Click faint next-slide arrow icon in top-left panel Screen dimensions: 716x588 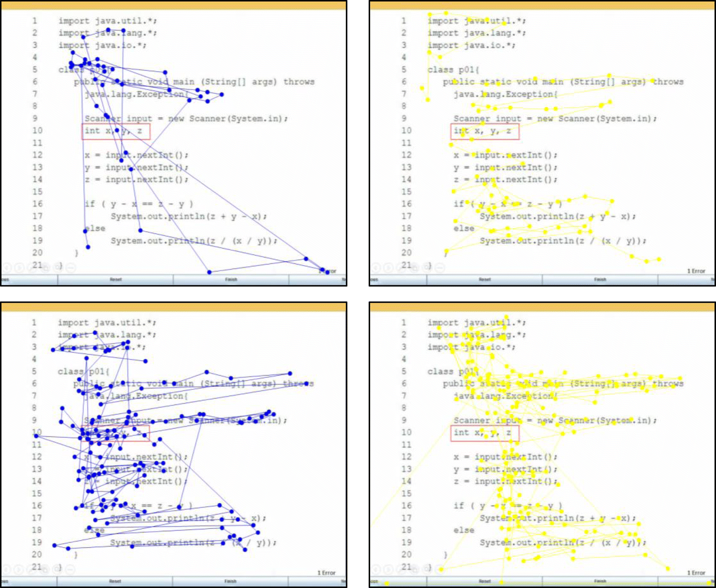point(19,268)
